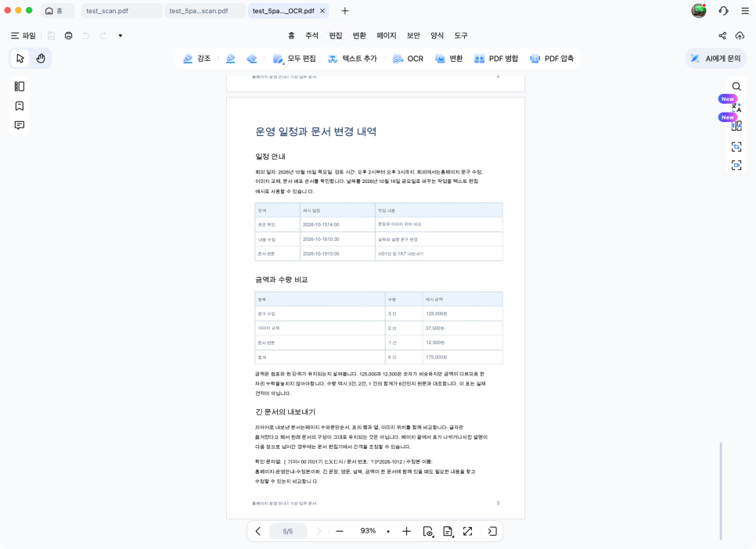Open the AI document tool below translate
Image resolution: width=756 pixels, height=549 pixels.
coord(736,126)
